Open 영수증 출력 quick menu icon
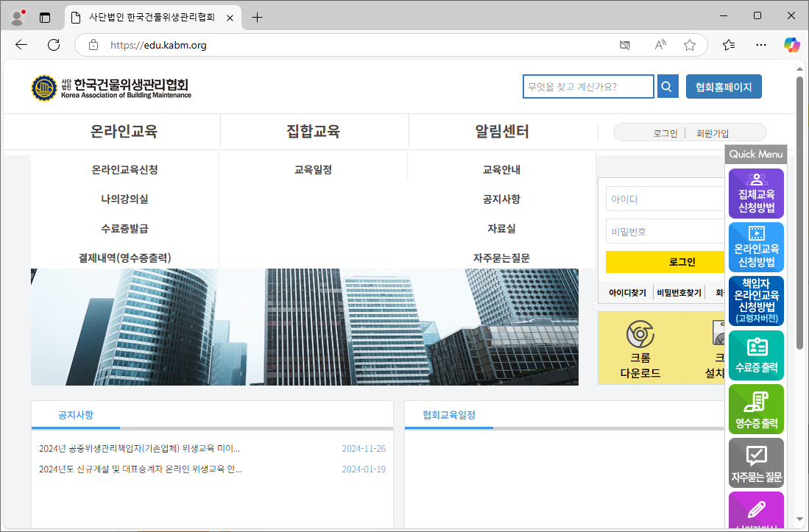Image resolution: width=809 pixels, height=532 pixels. tap(757, 409)
